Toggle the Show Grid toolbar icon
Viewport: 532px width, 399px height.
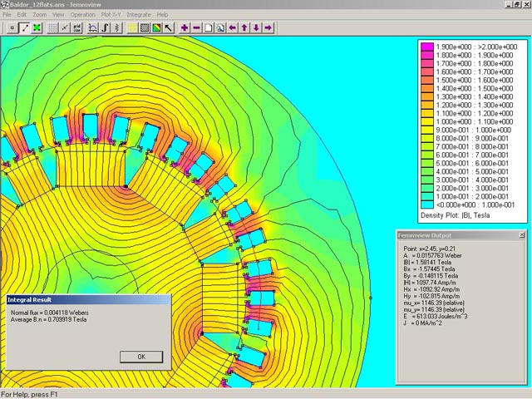pyautogui.click(x=52, y=27)
